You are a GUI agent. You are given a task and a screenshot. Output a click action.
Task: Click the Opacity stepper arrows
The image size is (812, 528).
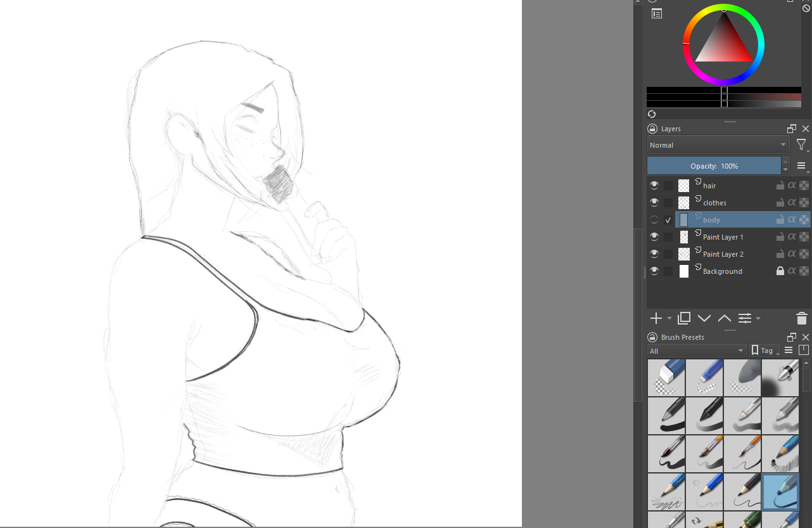coord(786,166)
